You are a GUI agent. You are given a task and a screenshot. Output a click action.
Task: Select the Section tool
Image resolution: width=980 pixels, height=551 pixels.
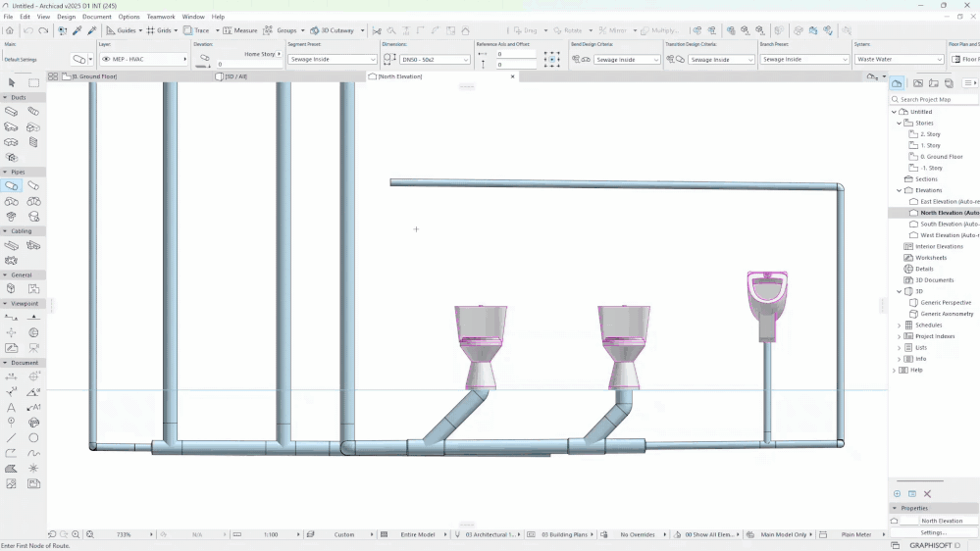pos(11,318)
